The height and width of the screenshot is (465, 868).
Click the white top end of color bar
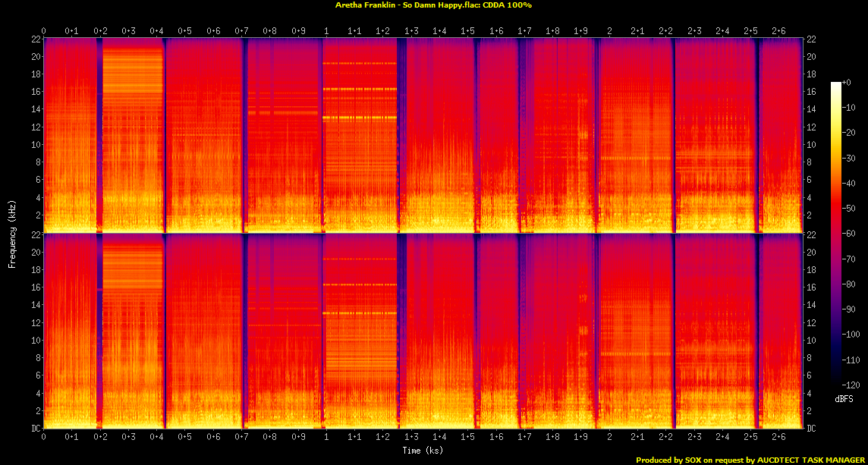pyautogui.click(x=835, y=84)
